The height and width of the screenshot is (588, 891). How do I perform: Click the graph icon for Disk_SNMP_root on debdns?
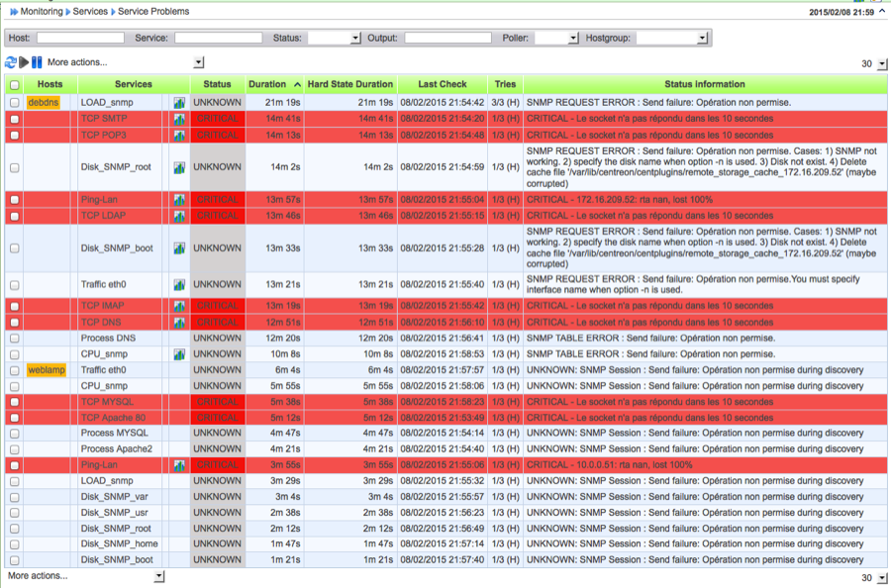[x=179, y=167]
